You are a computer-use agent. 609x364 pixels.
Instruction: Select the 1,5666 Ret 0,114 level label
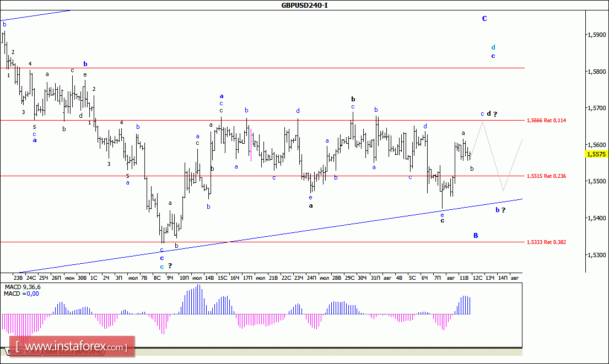[546, 120]
